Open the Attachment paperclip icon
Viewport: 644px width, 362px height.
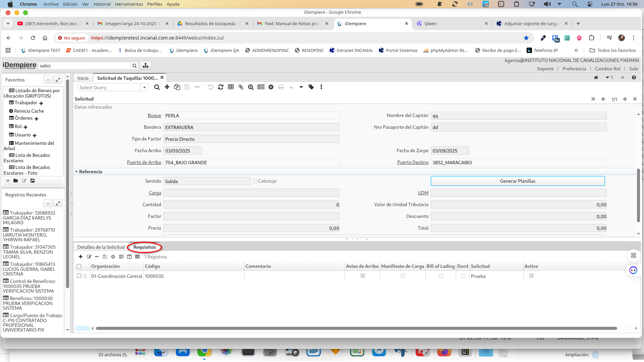pos(241,87)
